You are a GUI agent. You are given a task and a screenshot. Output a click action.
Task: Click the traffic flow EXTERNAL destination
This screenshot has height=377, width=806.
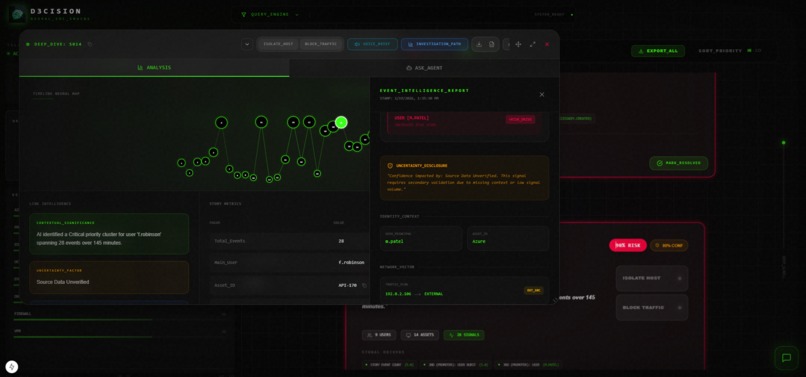[x=433, y=294]
